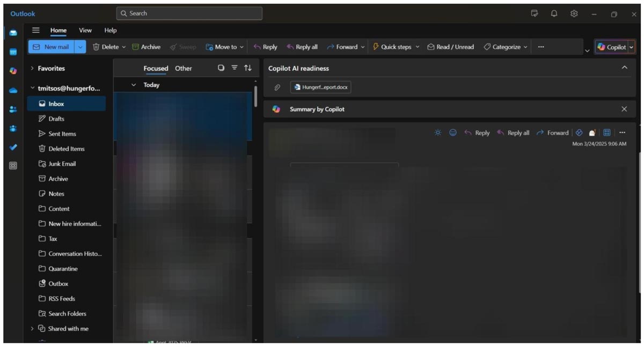Collapse the Today message group
644x347 pixels.
(x=134, y=85)
